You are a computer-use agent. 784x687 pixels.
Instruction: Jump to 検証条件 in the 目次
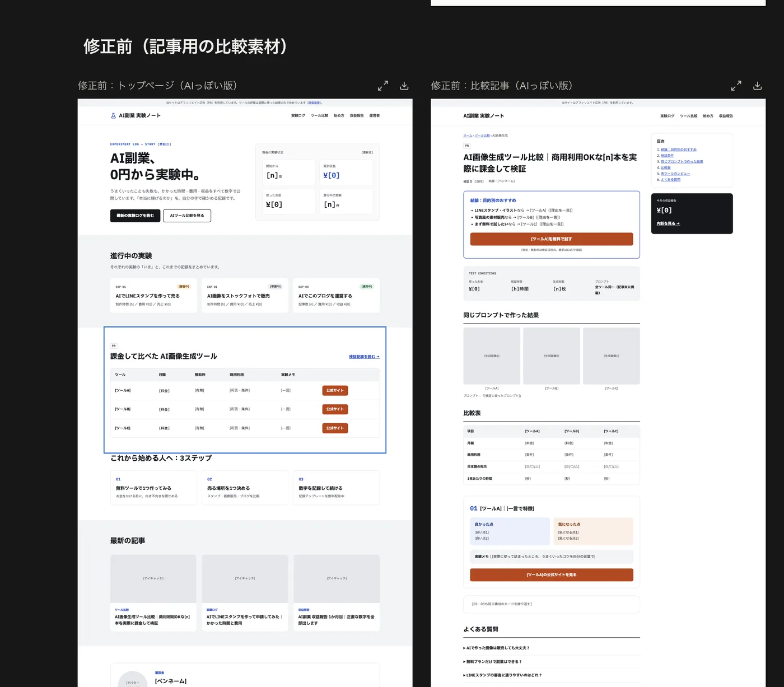click(667, 156)
